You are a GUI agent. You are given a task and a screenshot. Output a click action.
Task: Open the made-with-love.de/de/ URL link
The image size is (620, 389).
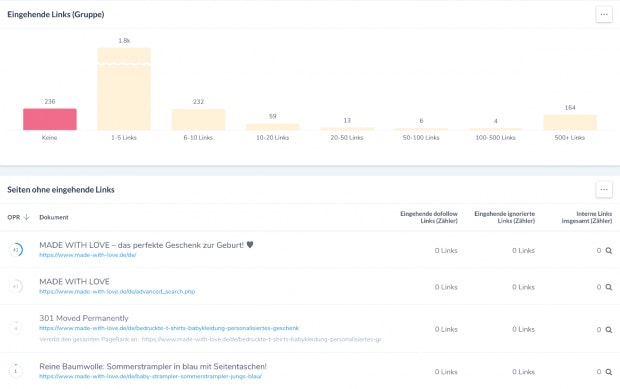[x=88, y=255]
